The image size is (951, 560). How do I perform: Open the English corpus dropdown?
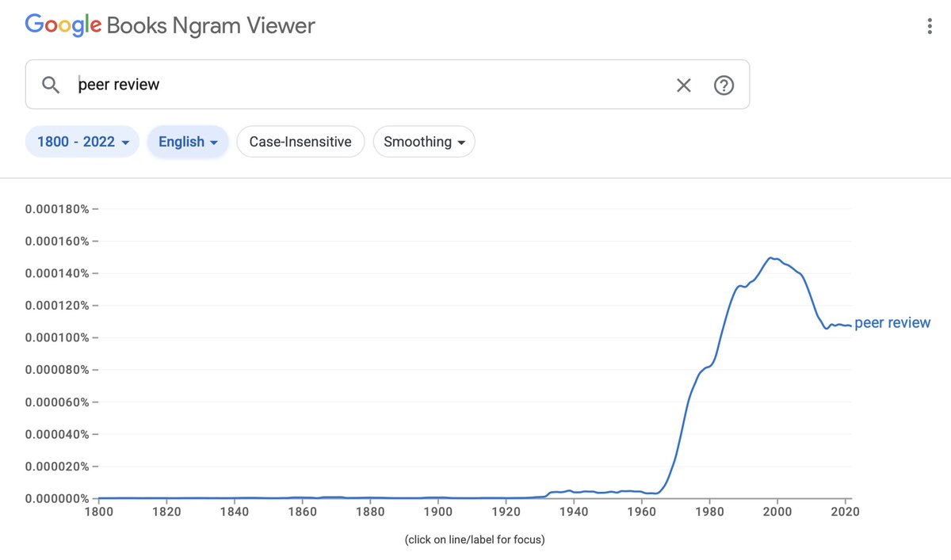coord(188,142)
